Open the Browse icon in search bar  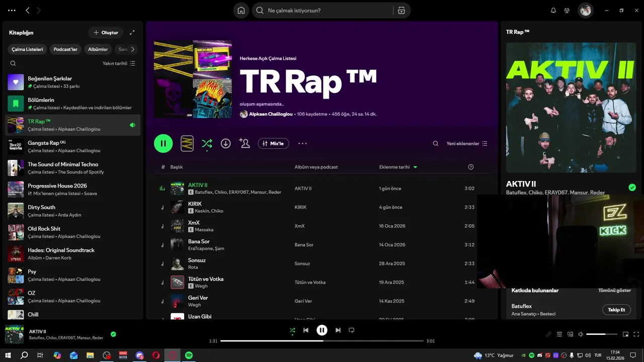point(401,11)
